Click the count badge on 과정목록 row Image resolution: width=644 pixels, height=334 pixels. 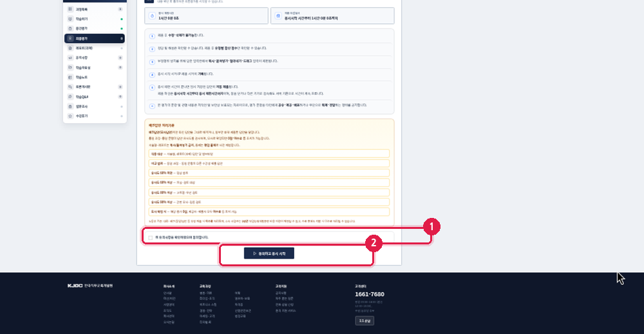pos(120,9)
